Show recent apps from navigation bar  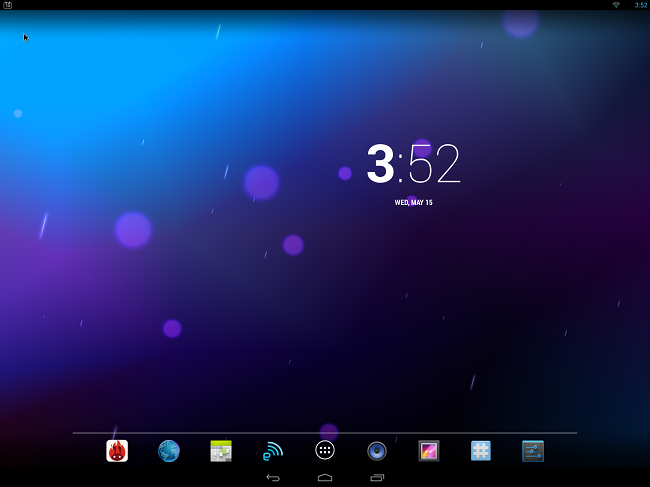click(x=377, y=478)
